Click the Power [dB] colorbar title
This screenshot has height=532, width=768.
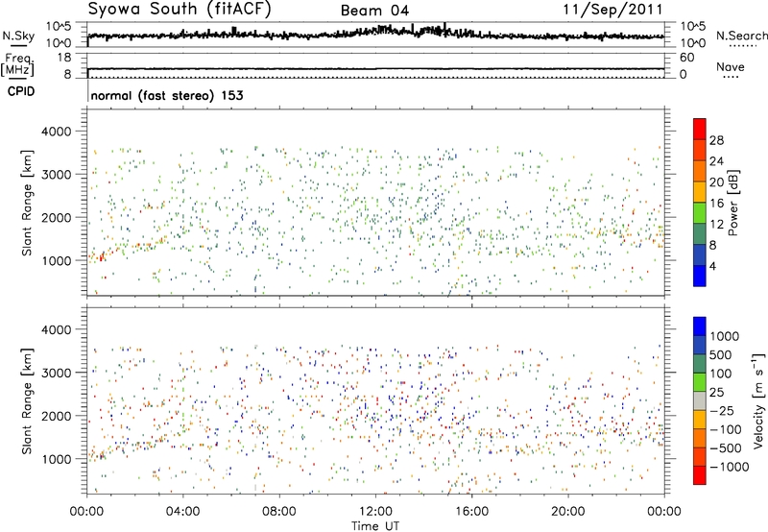732,203
